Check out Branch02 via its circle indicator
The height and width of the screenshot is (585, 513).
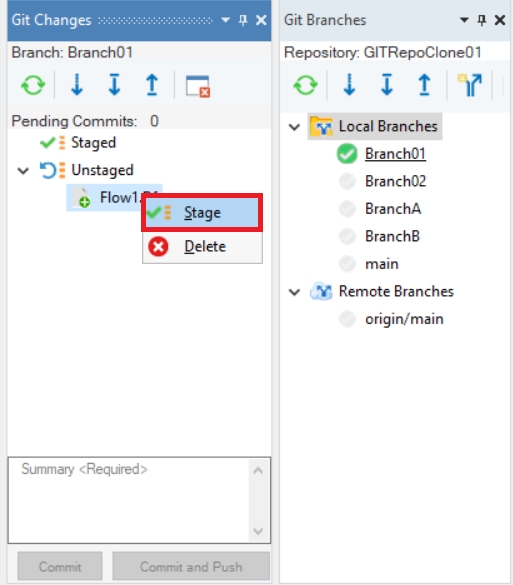click(x=347, y=181)
